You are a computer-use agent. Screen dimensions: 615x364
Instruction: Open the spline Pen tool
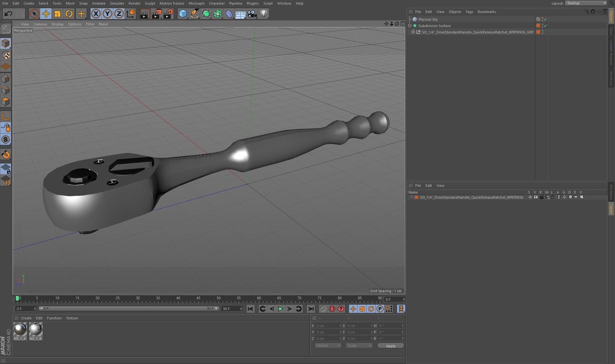point(195,14)
